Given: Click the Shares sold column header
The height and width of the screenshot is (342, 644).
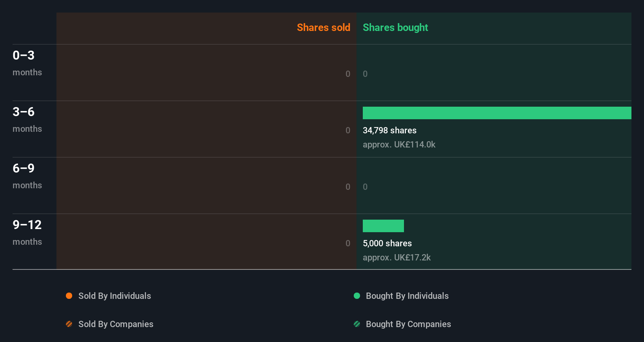Looking at the screenshot, I should click(x=324, y=27).
